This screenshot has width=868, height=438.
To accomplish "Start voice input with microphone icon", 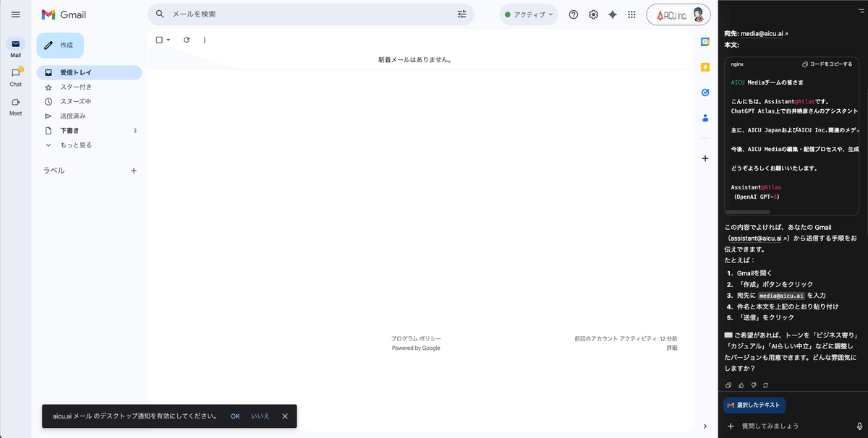I will [x=859, y=426].
